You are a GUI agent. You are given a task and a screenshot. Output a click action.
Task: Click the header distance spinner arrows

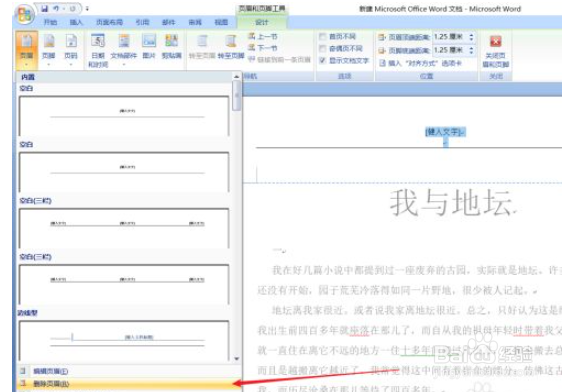[471, 37]
